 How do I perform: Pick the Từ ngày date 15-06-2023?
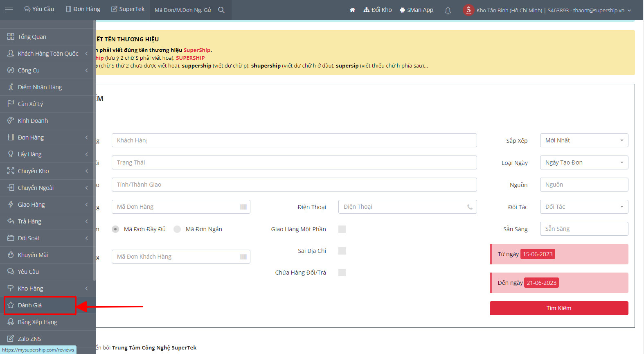[x=538, y=254]
